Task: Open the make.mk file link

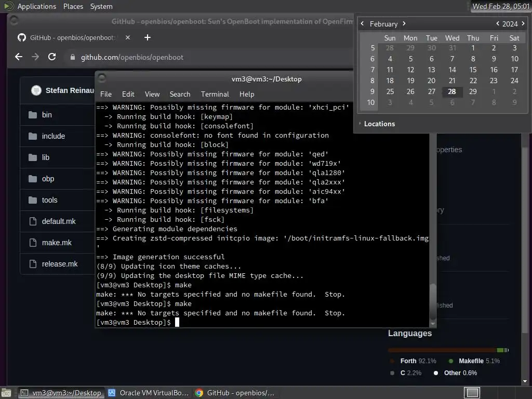Action: (x=57, y=243)
